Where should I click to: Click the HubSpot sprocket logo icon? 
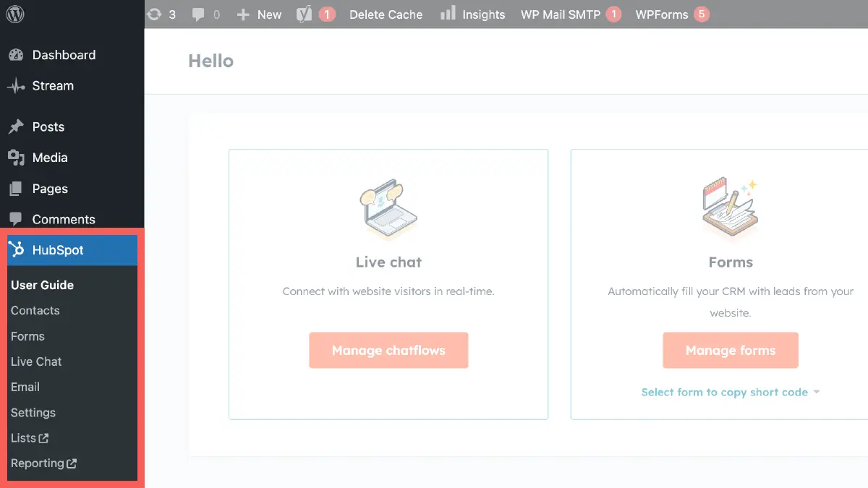(17, 250)
